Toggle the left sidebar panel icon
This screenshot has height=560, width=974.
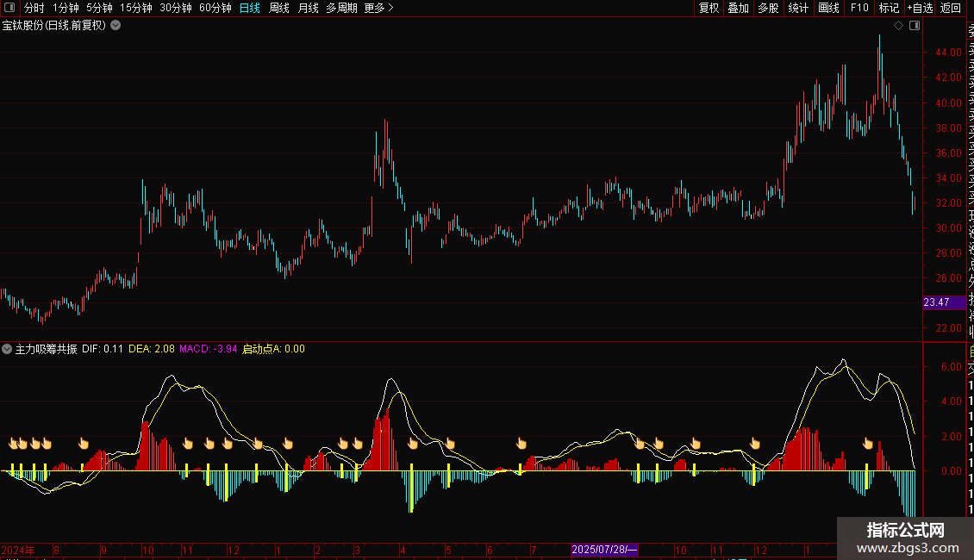tap(9, 8)
